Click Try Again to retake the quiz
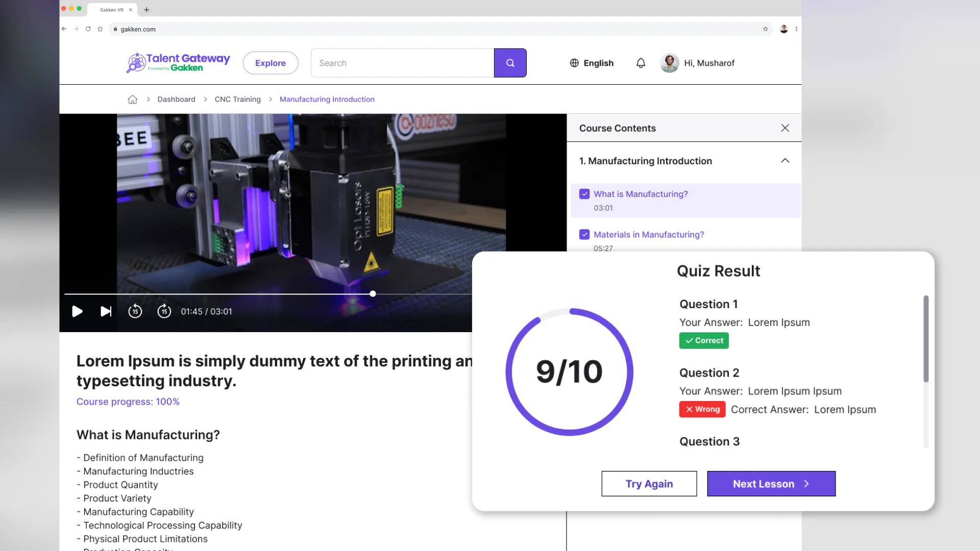This screenshot has width=980, height=551. (649, 484)
